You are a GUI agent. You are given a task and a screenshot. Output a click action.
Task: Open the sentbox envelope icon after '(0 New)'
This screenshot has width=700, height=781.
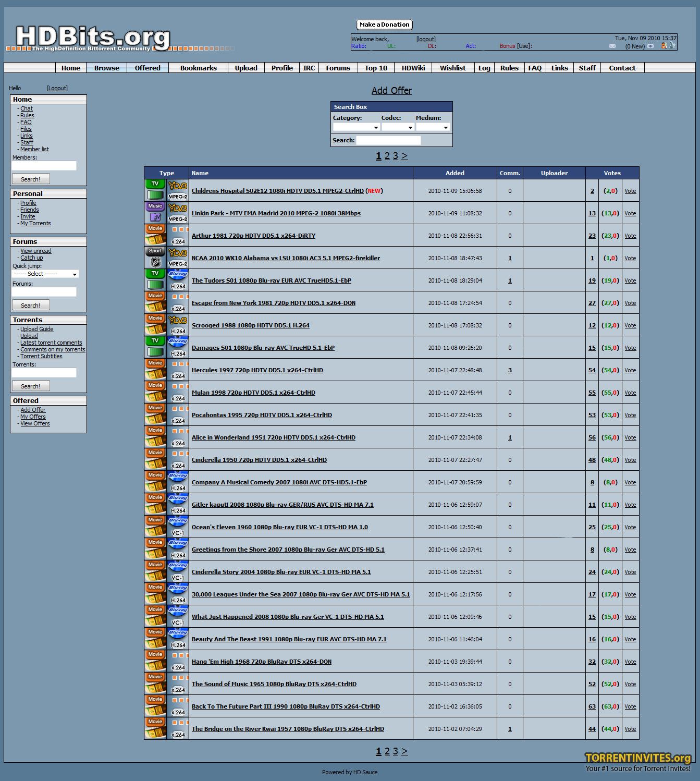pos(650,46)
